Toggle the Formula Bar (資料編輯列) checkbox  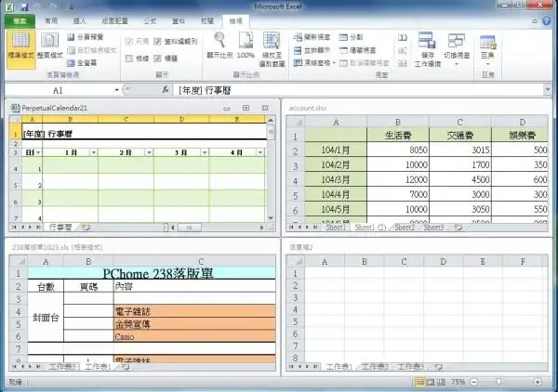tap(157, 42)
